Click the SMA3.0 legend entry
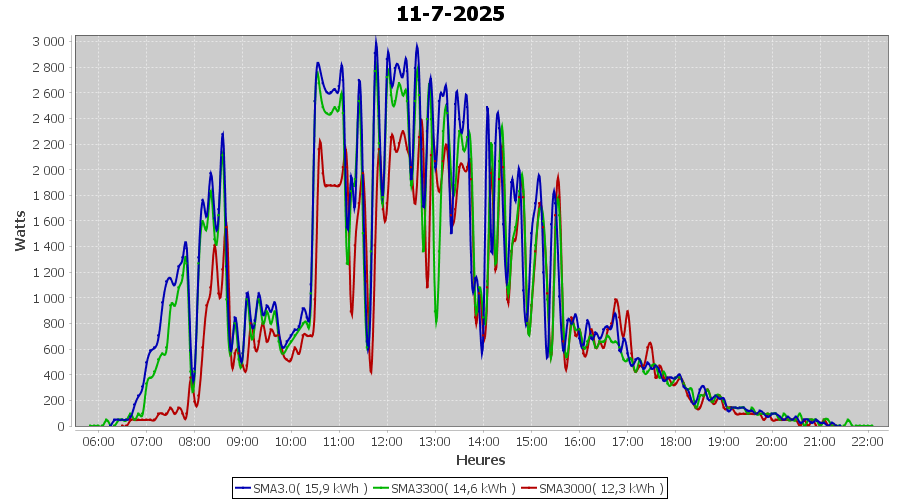900x500 pixels. click(301, 489)
